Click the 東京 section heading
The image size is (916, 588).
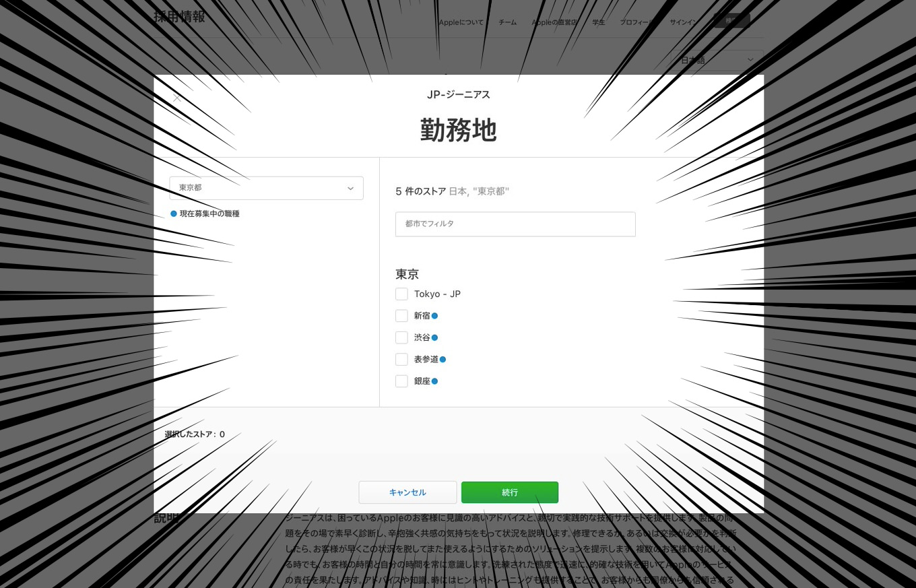point(407,274)
